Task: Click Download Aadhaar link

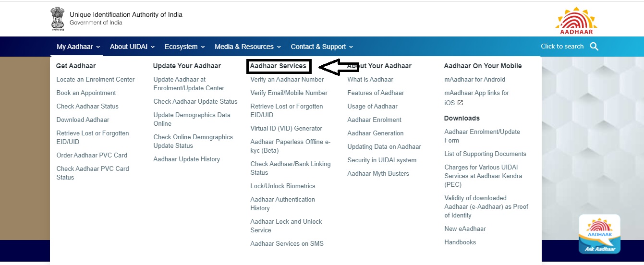Action: (83, 120)
